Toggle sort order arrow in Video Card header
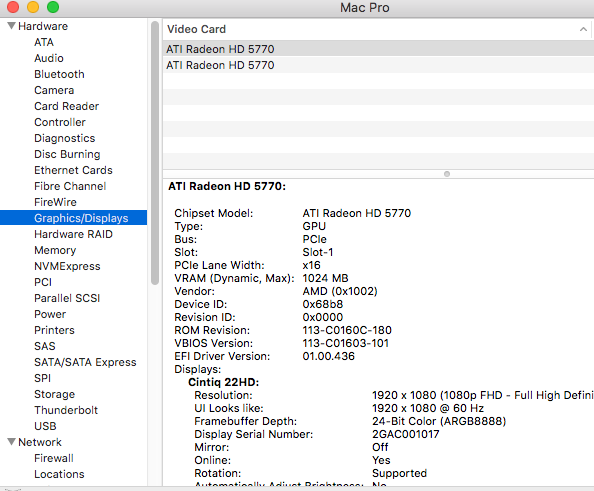594x491 pixels. 583,29
